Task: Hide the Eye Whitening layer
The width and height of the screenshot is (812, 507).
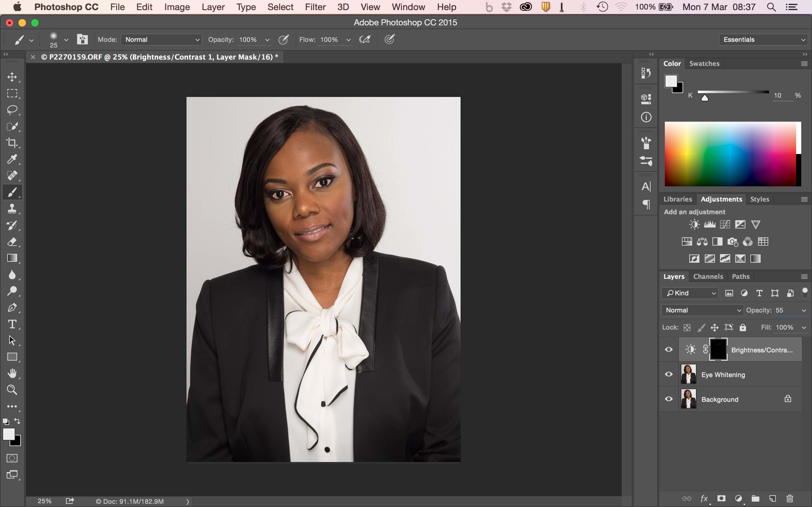Action: click(x=669, y=374)
